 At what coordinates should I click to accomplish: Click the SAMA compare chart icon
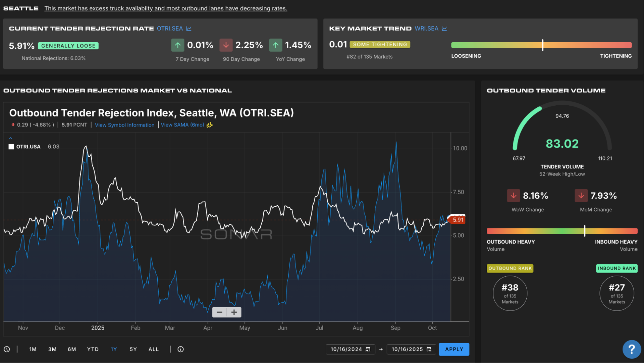tap(210, 125)
